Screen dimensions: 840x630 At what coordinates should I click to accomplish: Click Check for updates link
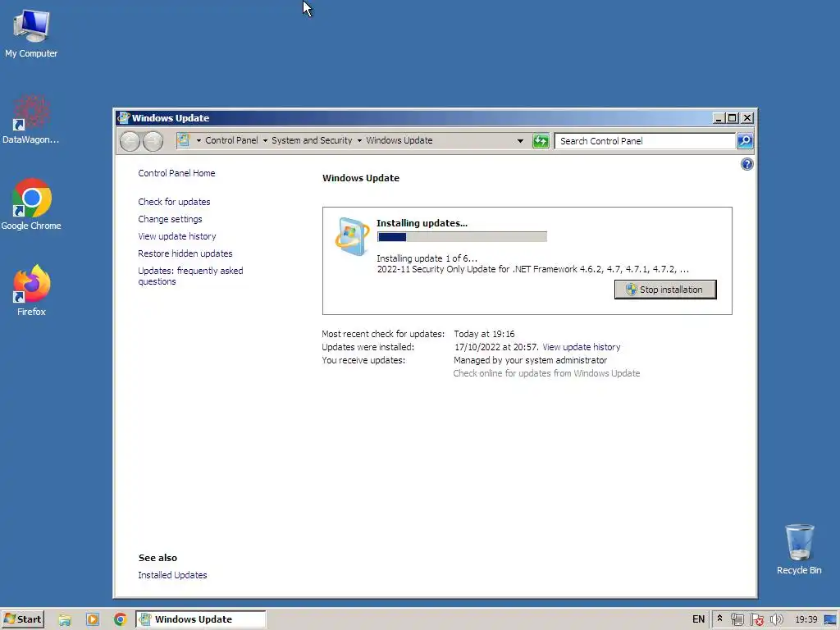(x=174, y=202)
